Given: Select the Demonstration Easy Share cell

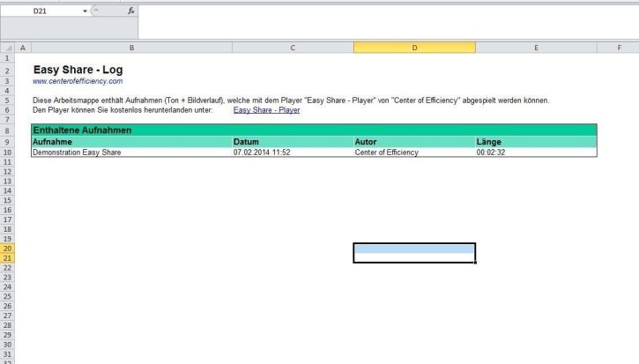Looking at the screenshot, I should 131,152.
